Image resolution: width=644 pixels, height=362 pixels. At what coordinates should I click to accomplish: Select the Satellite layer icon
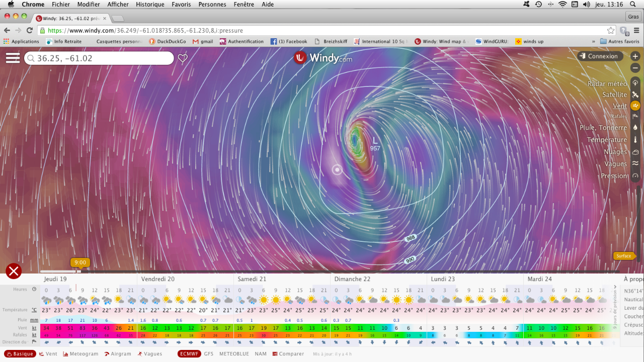coord(635,95)
